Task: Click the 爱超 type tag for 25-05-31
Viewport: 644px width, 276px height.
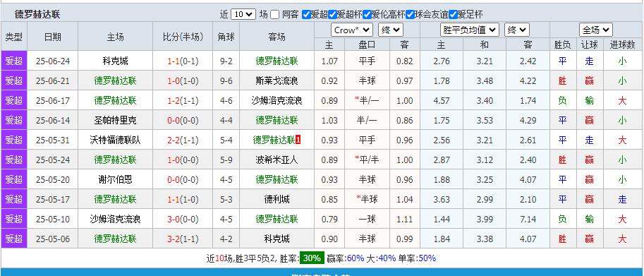Action: click(14, 140)
